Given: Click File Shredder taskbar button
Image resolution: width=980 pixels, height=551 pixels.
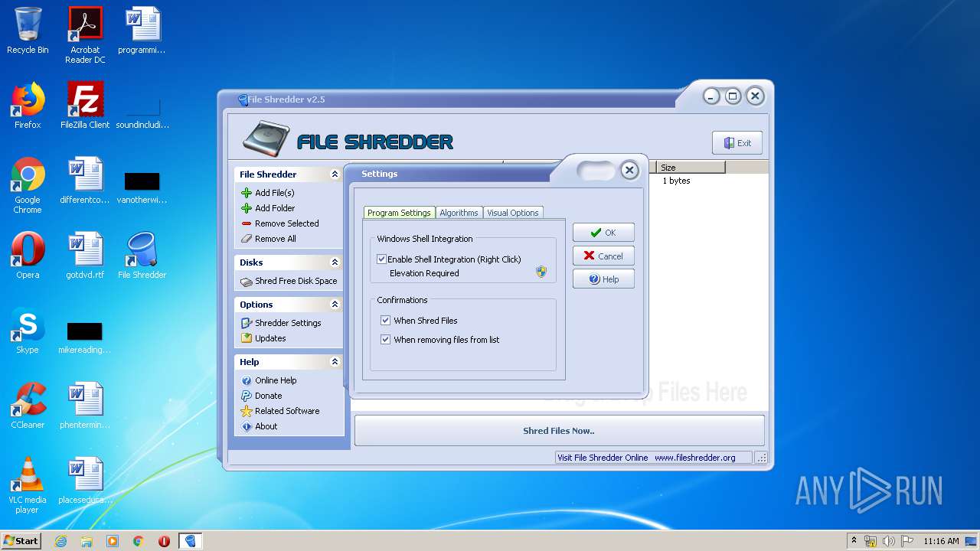Looking at the screenshot, I should pos(190,541).
